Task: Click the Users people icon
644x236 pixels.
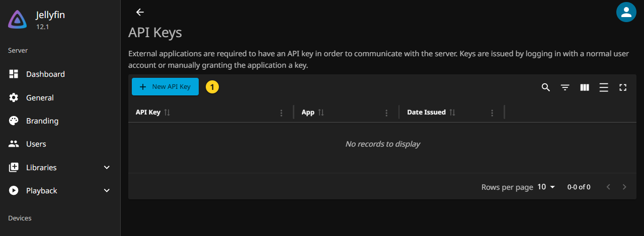Action: tap(14, 144)
